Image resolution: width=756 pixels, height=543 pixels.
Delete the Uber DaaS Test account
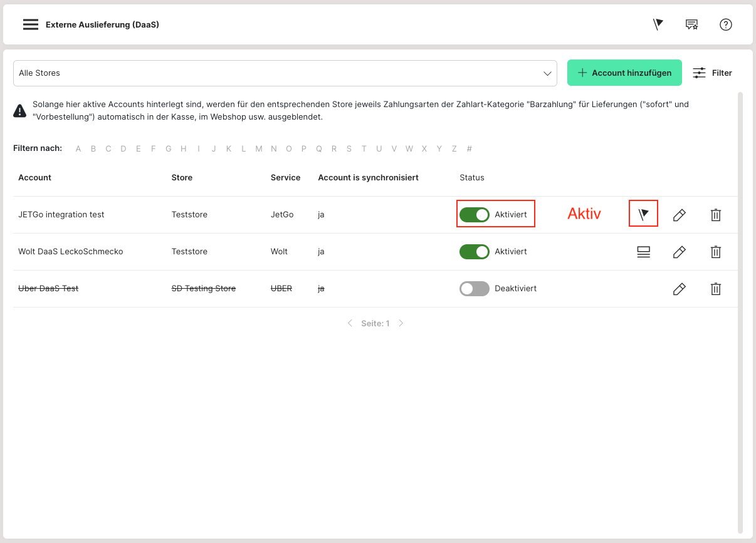pos(716,289)
